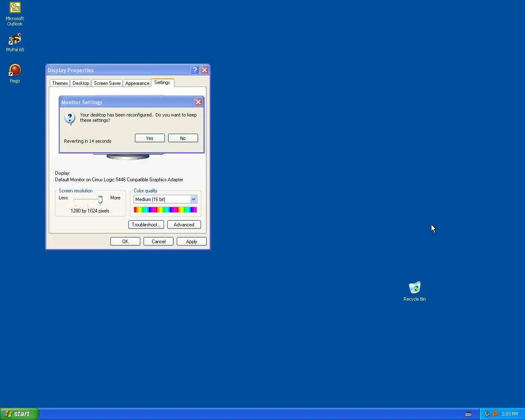Click the Display Properties title bar
The image size is (525, 420).
(x=118, y=70)
